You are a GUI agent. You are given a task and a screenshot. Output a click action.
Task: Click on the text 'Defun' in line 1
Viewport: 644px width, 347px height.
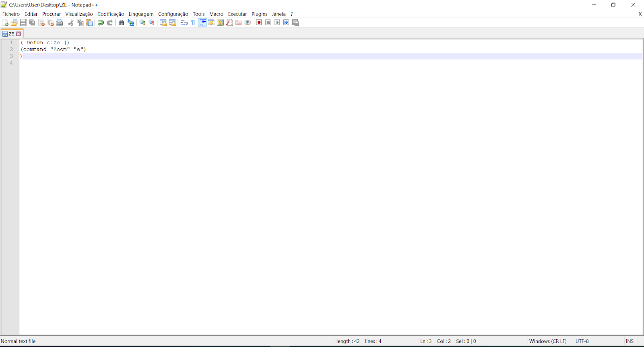pos(35,43)
